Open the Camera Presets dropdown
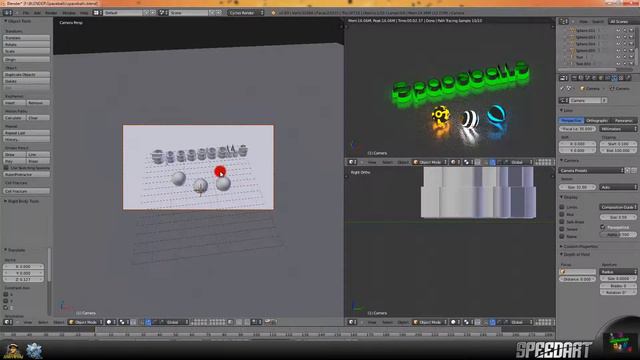Viewport: 640px width, 360px height. 592,170
